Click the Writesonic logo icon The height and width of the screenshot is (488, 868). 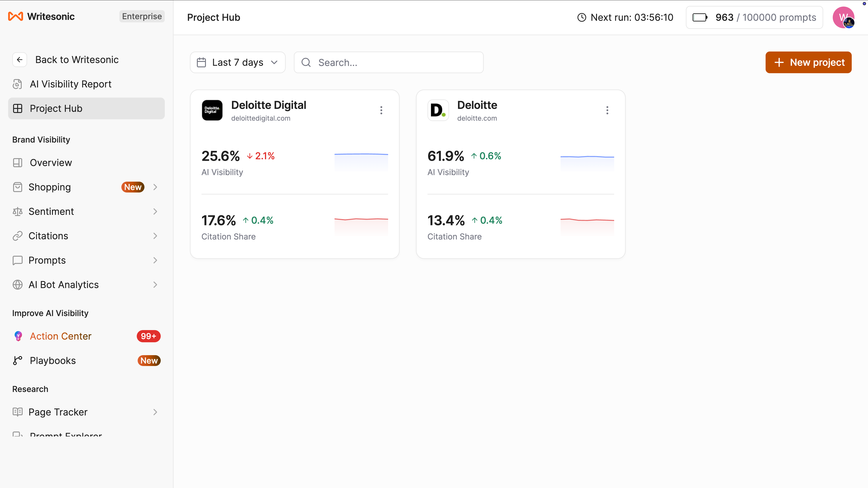pos(16,16)
